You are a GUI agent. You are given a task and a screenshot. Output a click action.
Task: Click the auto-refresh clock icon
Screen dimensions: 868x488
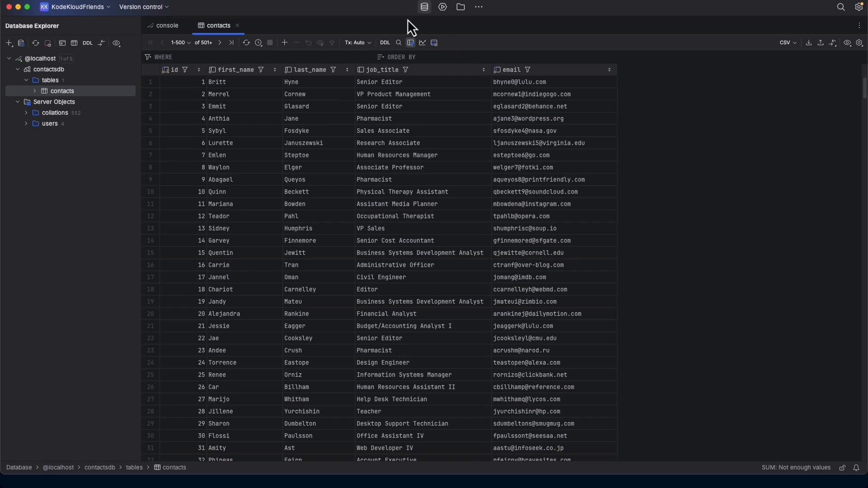(x=259, y=43)
